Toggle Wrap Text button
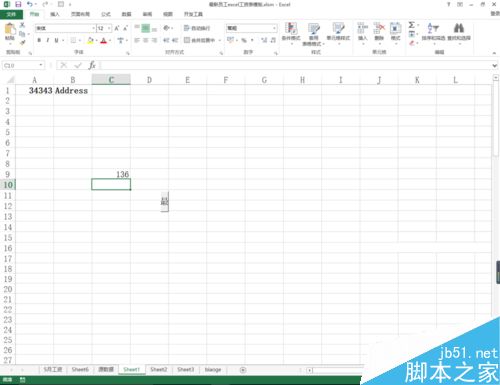Image resolution: width=500 pixels, height=385 pixels. (197, 28)
